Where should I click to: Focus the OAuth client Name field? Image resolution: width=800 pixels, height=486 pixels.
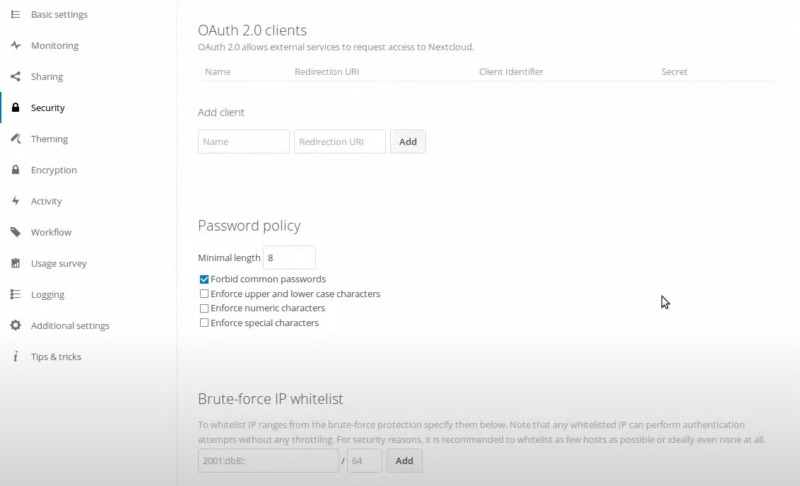[x=243, y=142]
